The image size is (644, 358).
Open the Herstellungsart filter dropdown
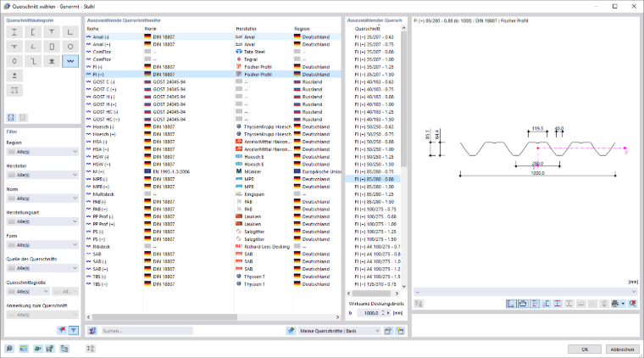42,221
